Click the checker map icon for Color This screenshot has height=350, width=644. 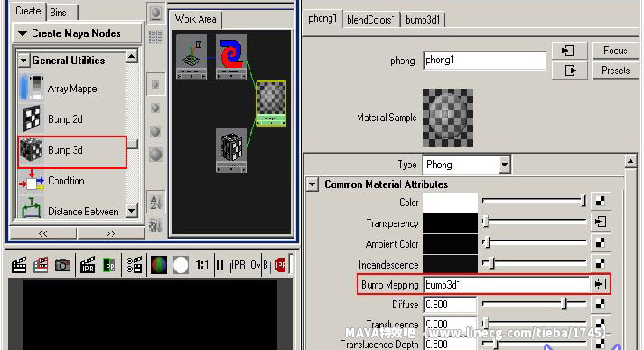[x=600, y=201]
